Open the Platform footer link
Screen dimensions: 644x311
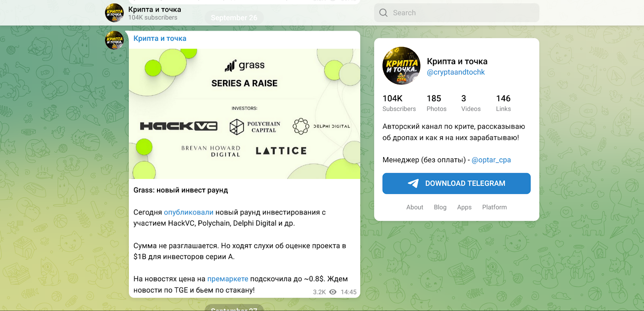tap(494, 207)
